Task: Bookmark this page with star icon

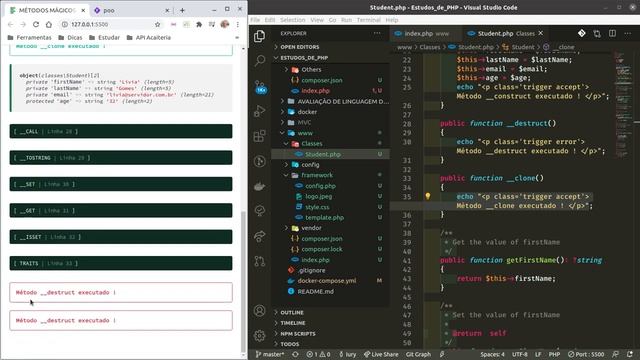Action: click(x=158, y=24)
